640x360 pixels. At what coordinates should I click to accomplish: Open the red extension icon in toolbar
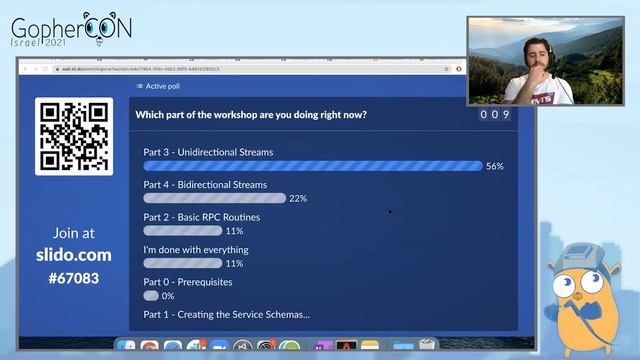[458, 69]
